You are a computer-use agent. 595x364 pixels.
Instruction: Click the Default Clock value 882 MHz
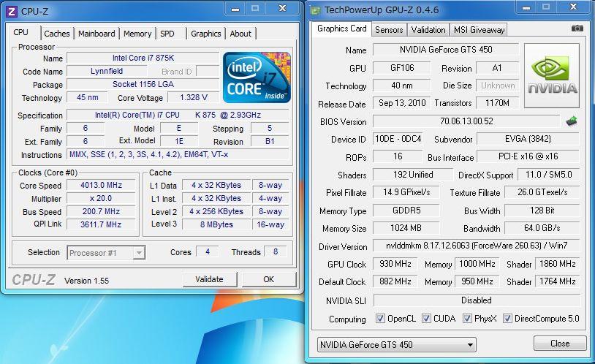pyautogui.click(x=395, y=281)
